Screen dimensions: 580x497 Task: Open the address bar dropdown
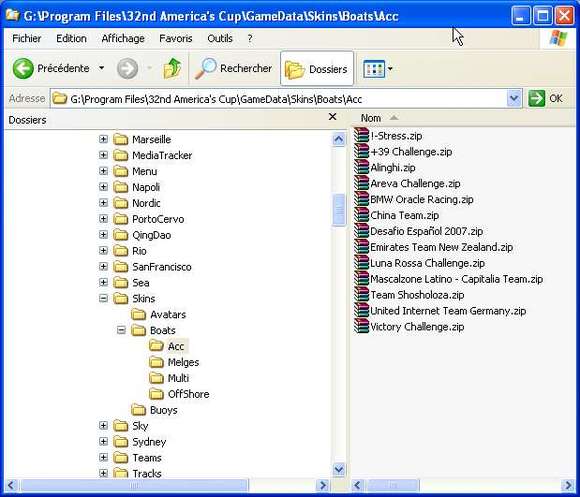click(514, 99)
